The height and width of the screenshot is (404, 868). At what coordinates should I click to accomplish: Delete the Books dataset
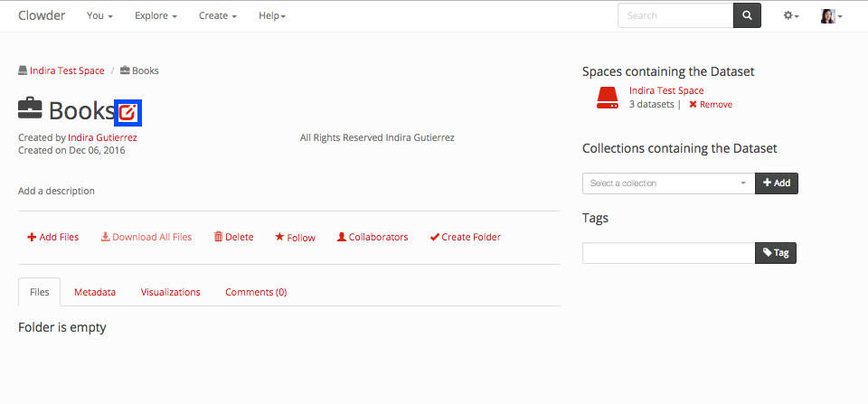pyautogui.click(x=233, y=237)
